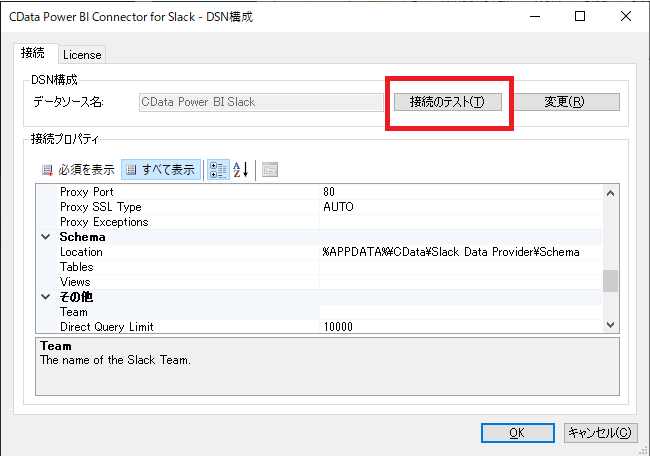The height and width of the screenshot is (456, 650).
Task: Click the キャンセル(C) button
Action: pyautogui.click(x=600, y=433)
